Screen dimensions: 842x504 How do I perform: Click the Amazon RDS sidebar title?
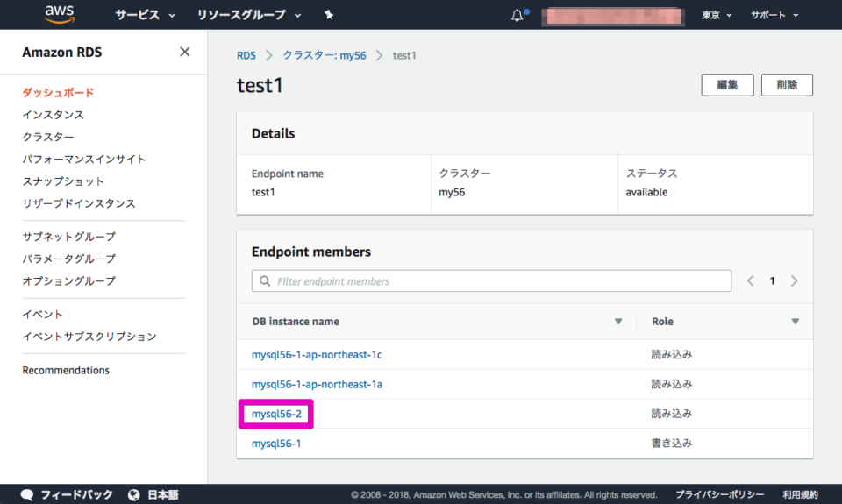[61, 52]
